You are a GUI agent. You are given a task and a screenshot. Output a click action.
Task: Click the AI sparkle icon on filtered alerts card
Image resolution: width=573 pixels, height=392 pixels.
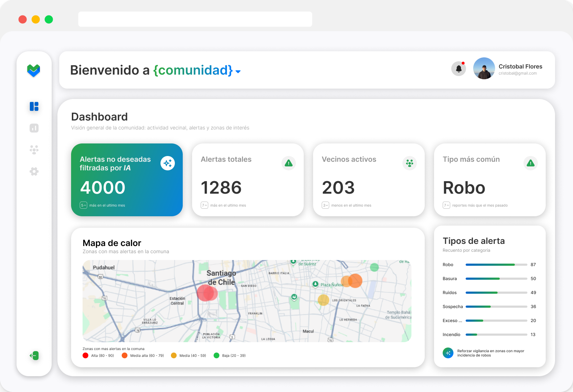pyautogui.click(x=168, y=163)
